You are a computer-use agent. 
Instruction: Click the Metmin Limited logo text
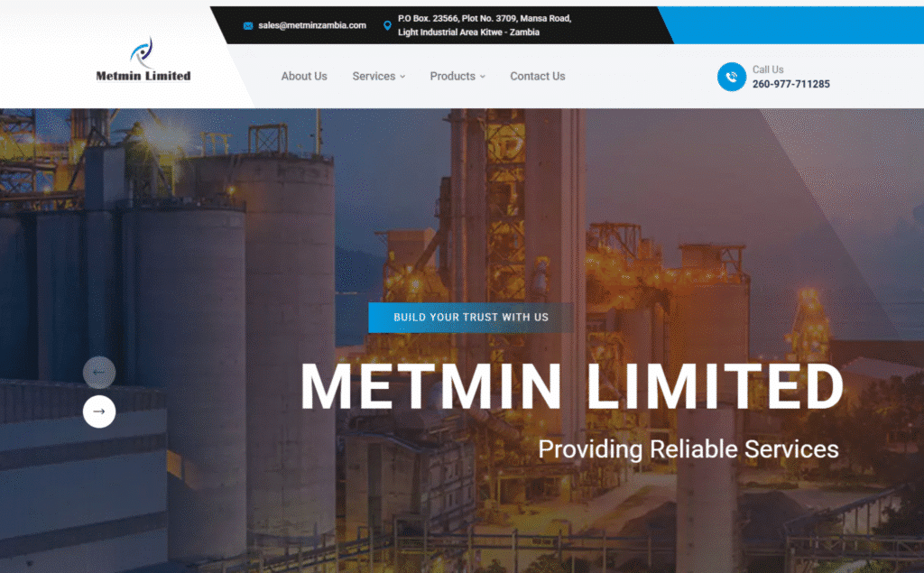coord(143,76)
